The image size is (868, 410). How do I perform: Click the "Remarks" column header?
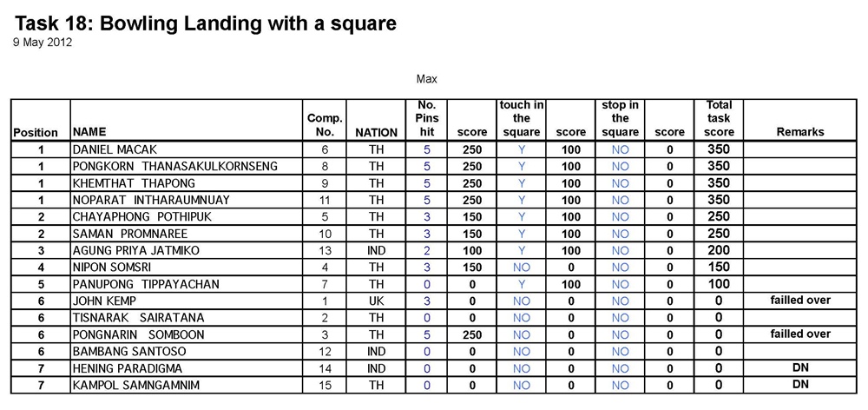coord(800,132)
